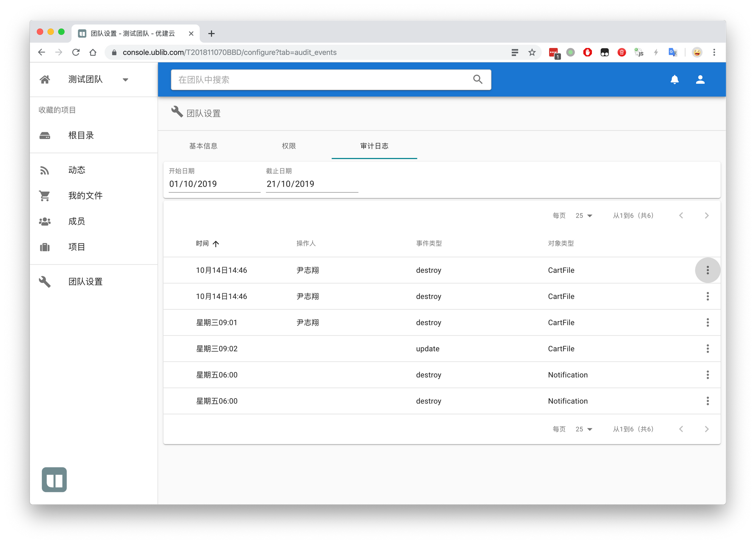
Task: Bookmark this page with star icon
Action: click(x=532, y=53)
